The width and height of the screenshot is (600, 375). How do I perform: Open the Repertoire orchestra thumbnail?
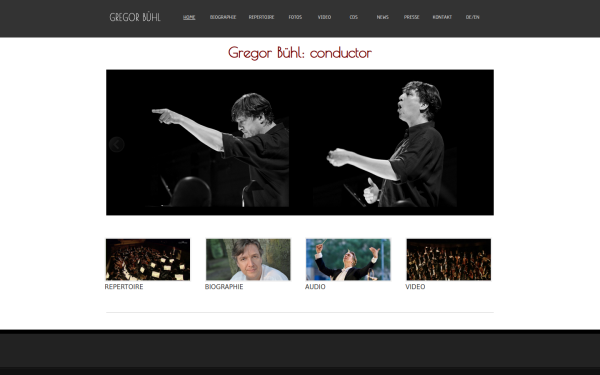(x=148, y=259)
